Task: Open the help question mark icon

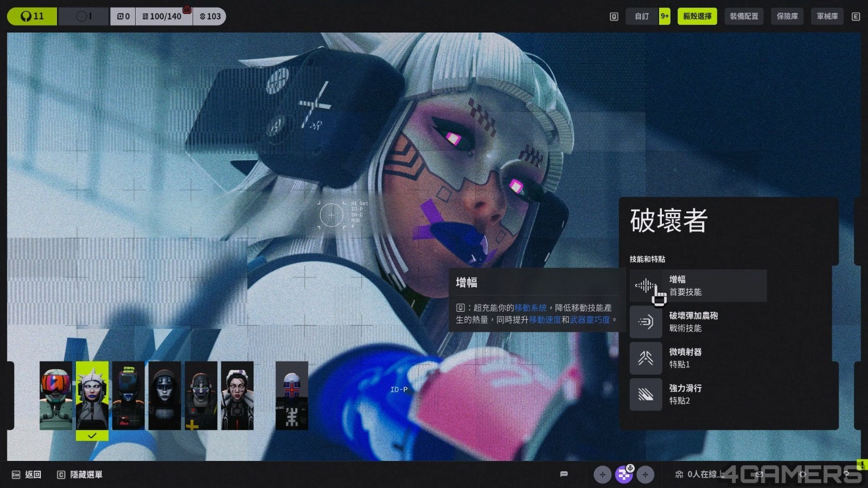Action: (846, 474)
